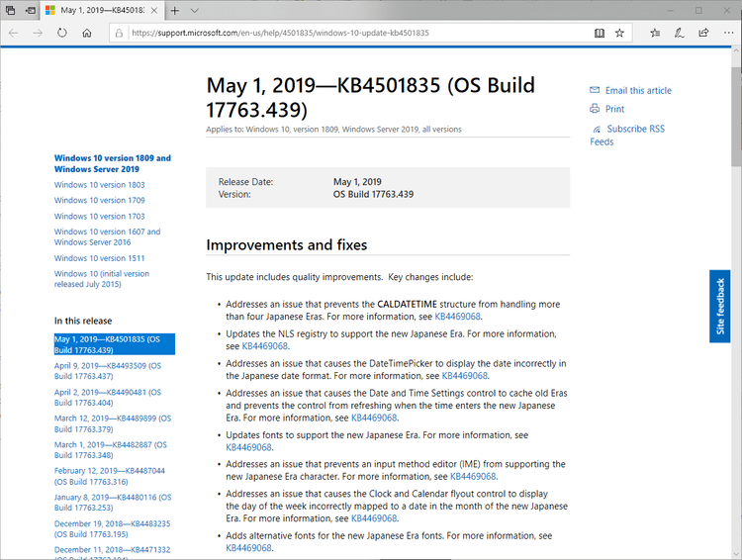Open Windows 10 version 1511 link

[99, 258]
